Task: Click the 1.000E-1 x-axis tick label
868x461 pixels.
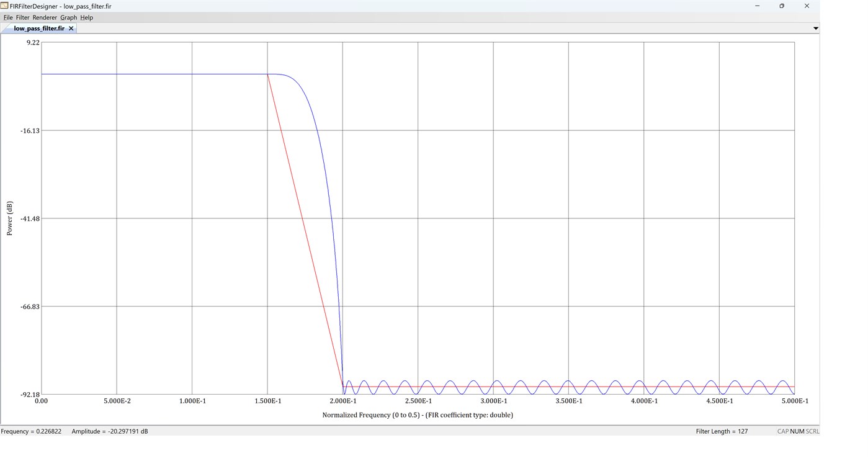Action: [x=192, y=401]
